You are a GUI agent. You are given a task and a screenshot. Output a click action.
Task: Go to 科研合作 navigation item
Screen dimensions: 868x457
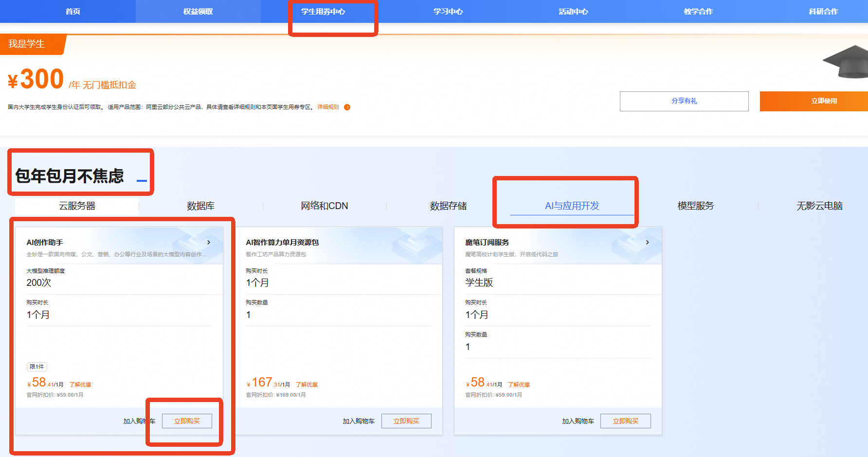click(x=823, y=11)
